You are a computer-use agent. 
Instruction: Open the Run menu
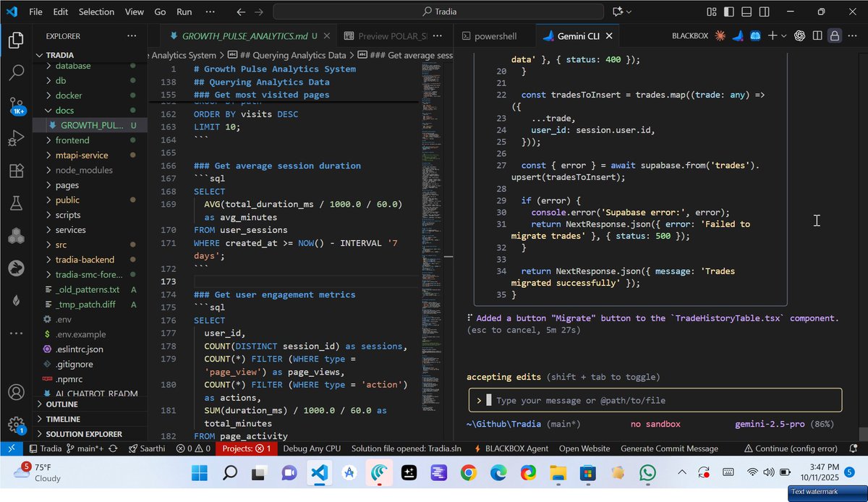pos(184,12)
